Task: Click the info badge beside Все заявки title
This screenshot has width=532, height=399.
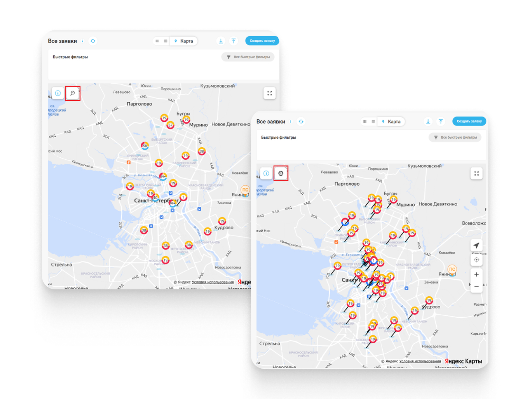Action: [82, 41]
